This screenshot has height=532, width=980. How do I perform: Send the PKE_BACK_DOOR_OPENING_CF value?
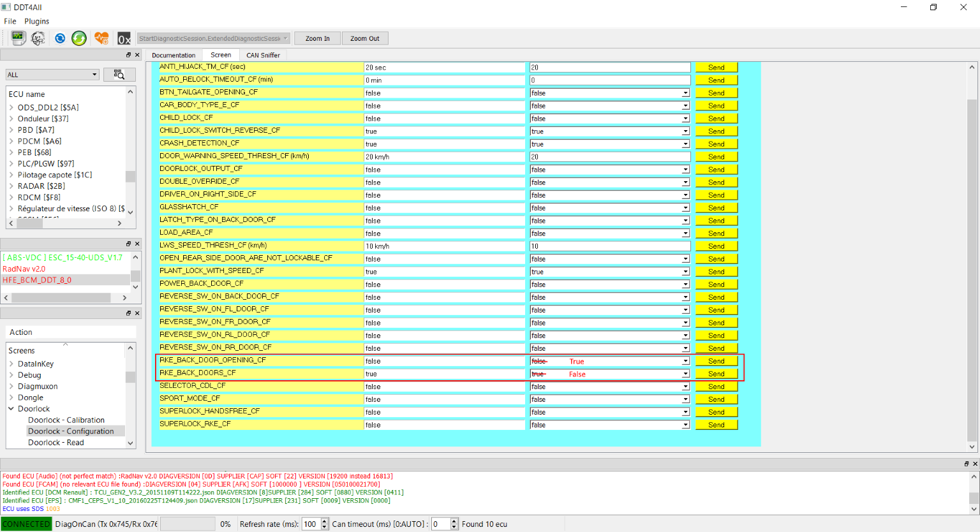pos(716,361)
